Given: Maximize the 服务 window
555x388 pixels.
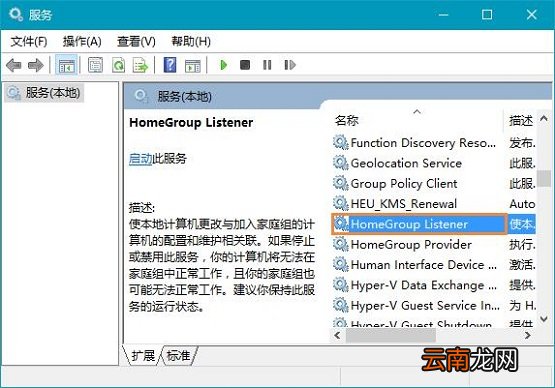Looking at the screenshot, I should coord(487,15).
